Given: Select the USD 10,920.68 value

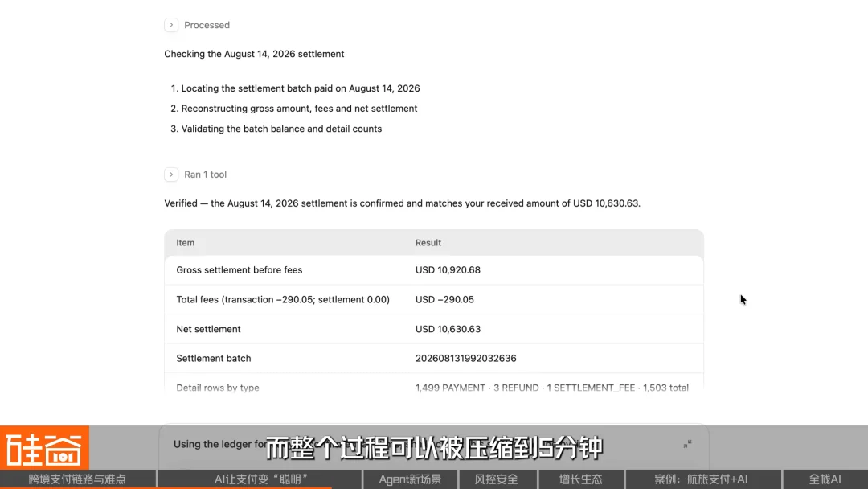Looking at the screenshot, I should tap(448, 270).
